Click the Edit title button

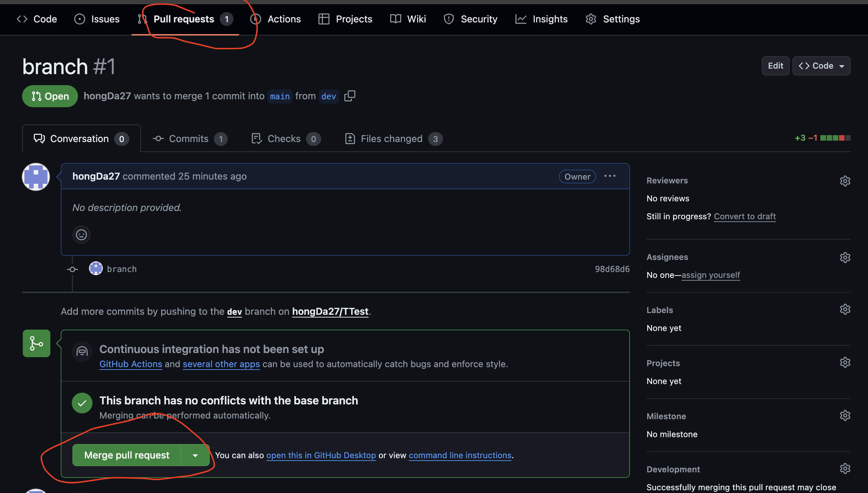775,66
